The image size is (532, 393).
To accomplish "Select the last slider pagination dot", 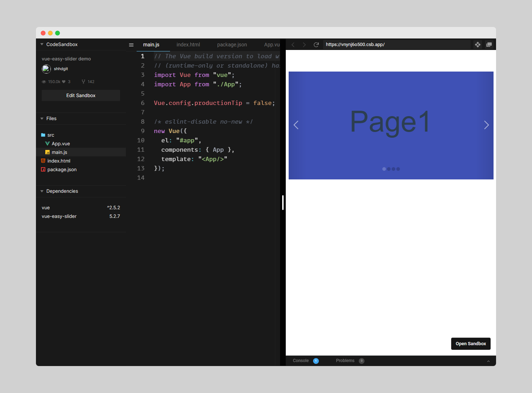I will tap(398, 169).
